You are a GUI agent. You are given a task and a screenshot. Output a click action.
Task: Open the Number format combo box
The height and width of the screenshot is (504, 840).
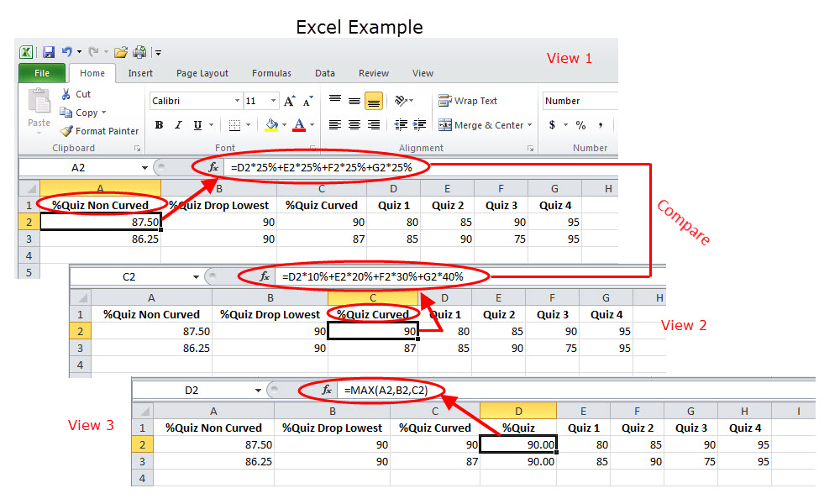(x=580, y=101)
